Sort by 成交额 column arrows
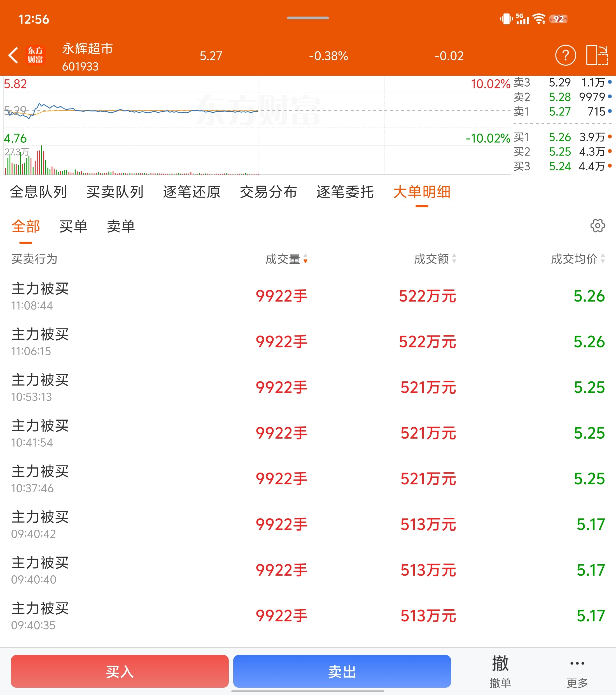This screenshot has height=695, width=616. [x=454, y=259]
